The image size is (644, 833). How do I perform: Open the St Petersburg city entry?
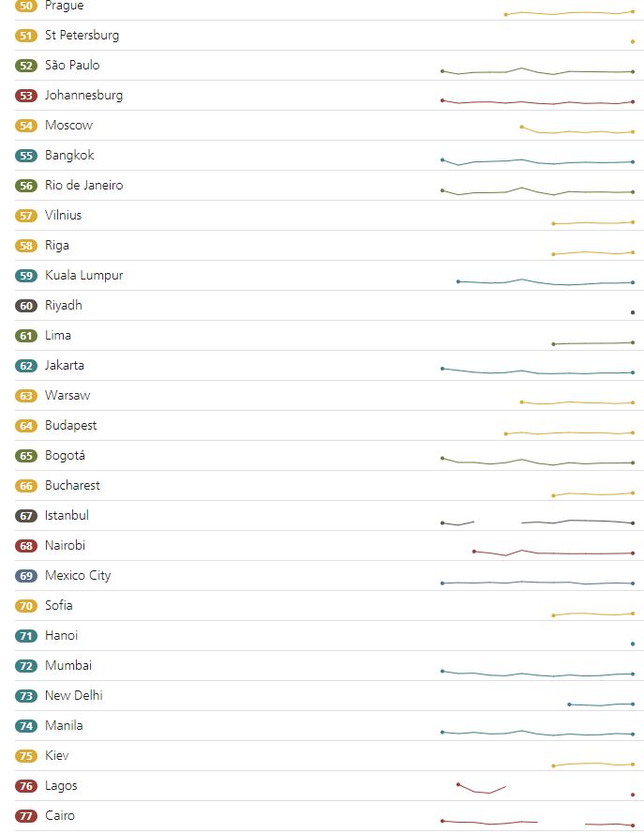point(82,36)
